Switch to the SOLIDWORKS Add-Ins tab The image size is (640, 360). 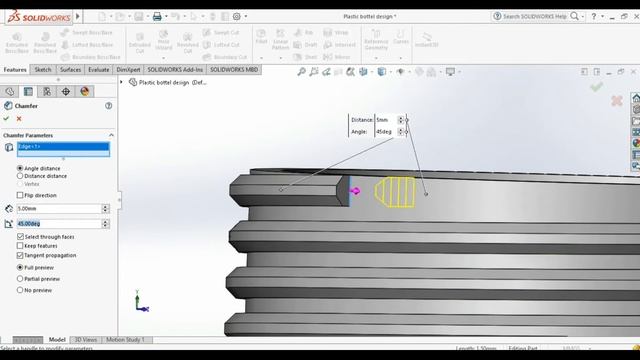click(x=175, y=70)
